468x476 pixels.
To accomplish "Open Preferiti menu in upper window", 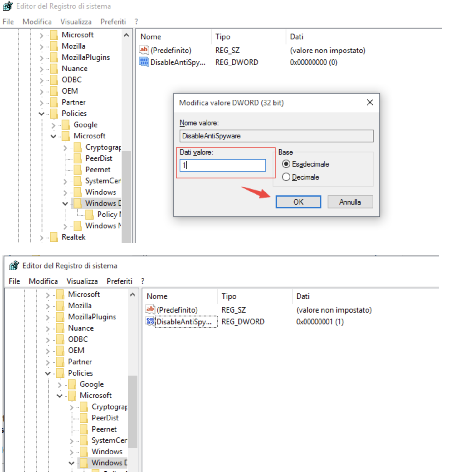I will coord(113,22).
